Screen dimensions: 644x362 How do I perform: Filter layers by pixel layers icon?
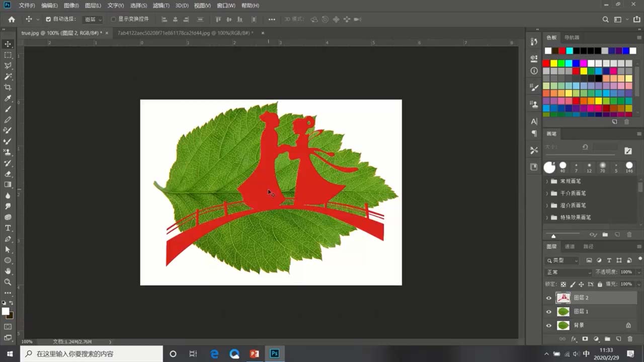pyautogui.click(x=589, y=260)
